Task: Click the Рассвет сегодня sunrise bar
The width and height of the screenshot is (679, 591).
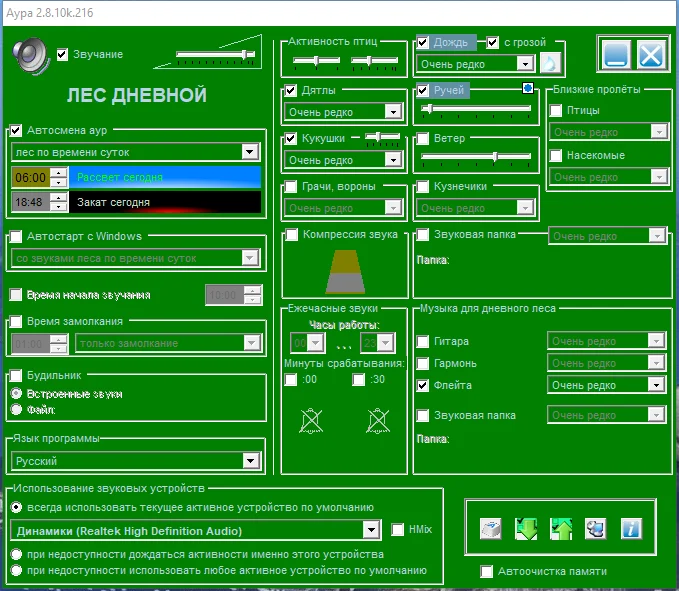Action: (x=165, y=178)
